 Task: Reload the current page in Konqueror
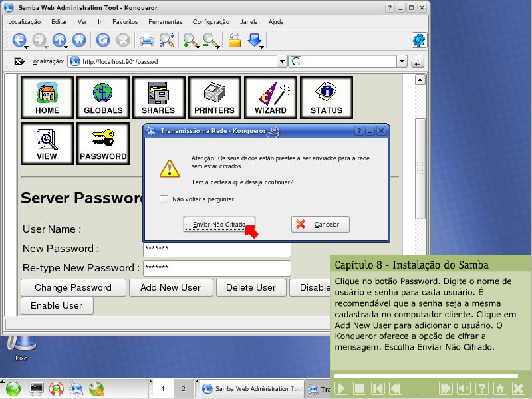[102, 41]
